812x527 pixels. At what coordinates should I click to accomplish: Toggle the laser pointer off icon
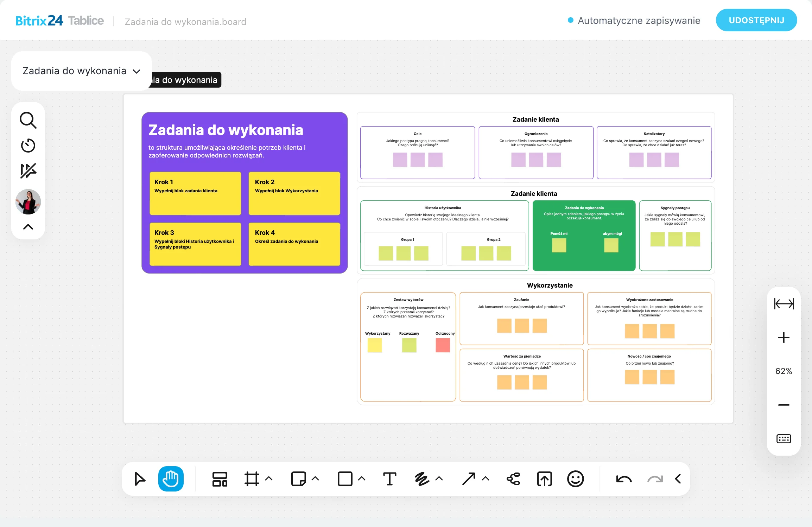click(x=28, y=171)
